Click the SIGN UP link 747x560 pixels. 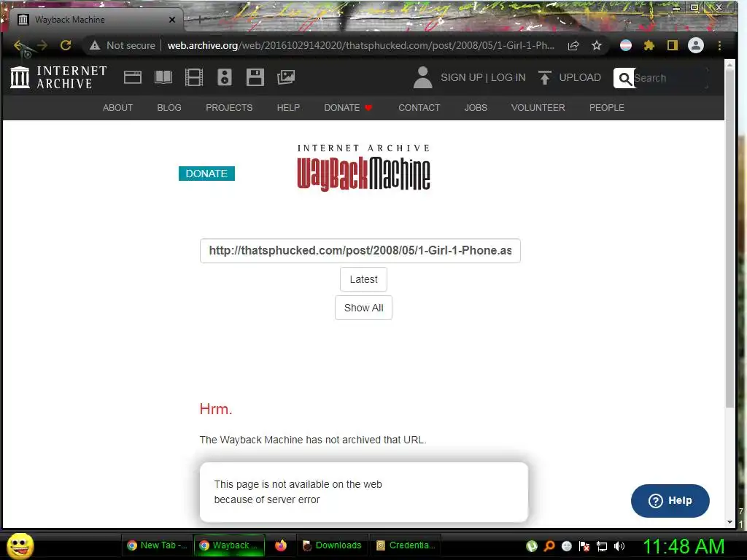click(x=461, y=77)
